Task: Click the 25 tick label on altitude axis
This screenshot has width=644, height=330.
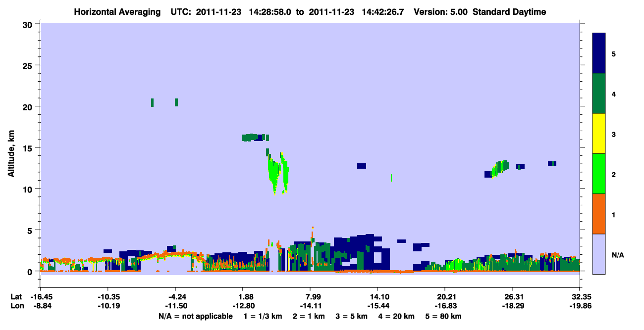Action: point(29,65)
